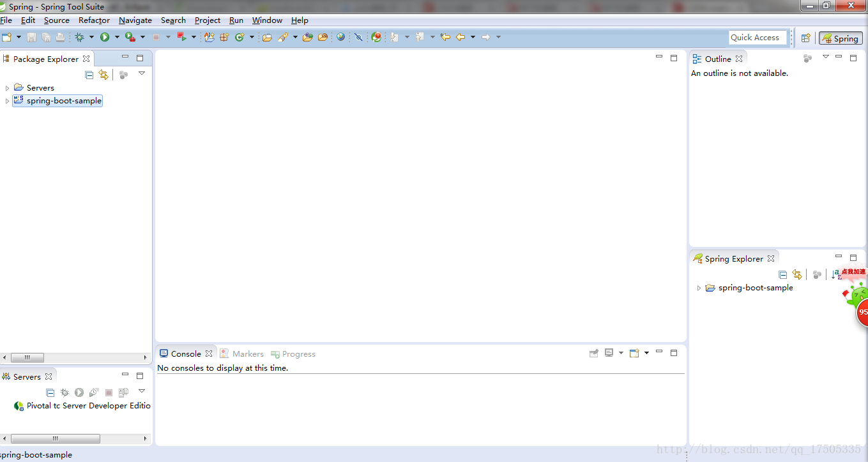Open the Debug dropdown arrow in toolbar

coord(91,37)
